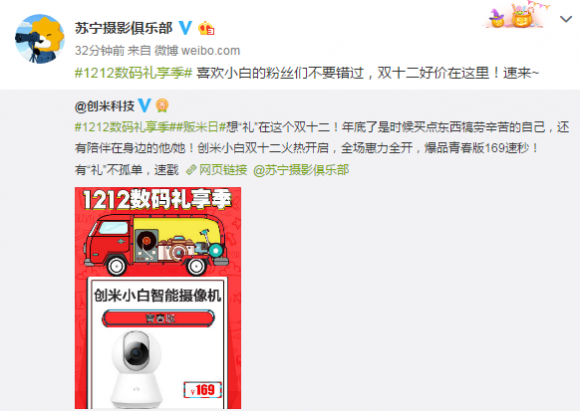Enlarge the 1212数码礼享季 promotional image
The width and height of the screenshot is (580, 411).
pos(158,298)
